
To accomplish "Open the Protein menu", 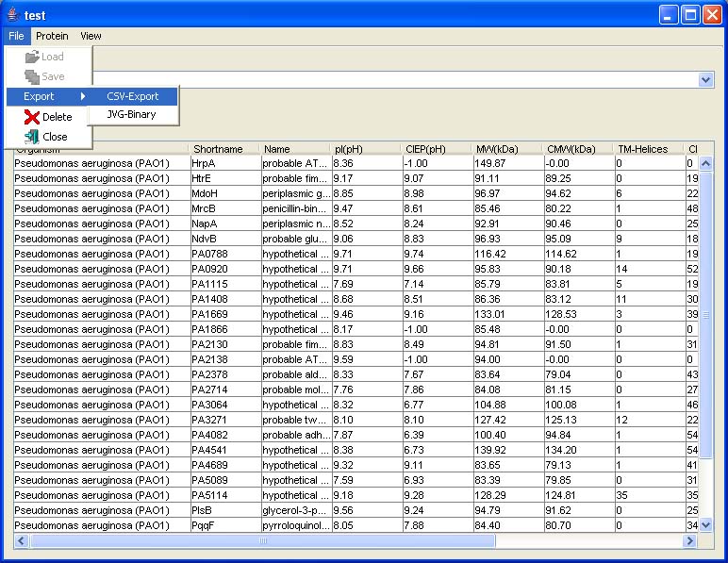I will pos(52,36).
